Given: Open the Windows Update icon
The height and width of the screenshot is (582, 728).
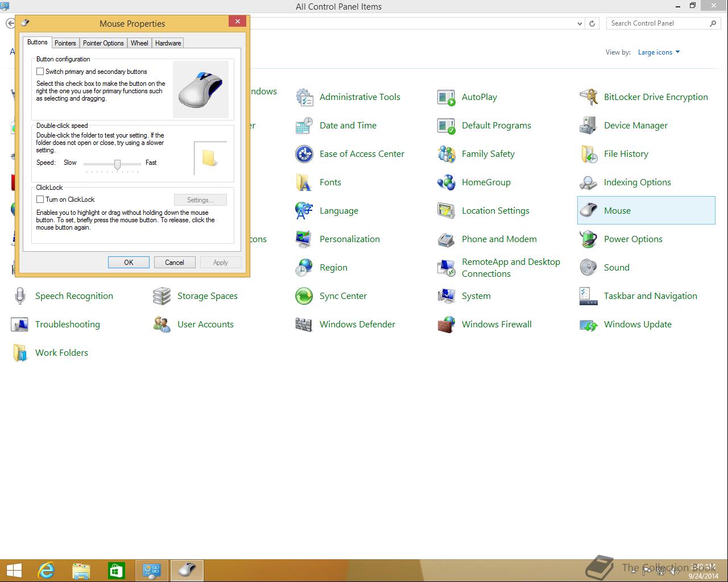Looking at the screenshot, I should click(589, 325).
